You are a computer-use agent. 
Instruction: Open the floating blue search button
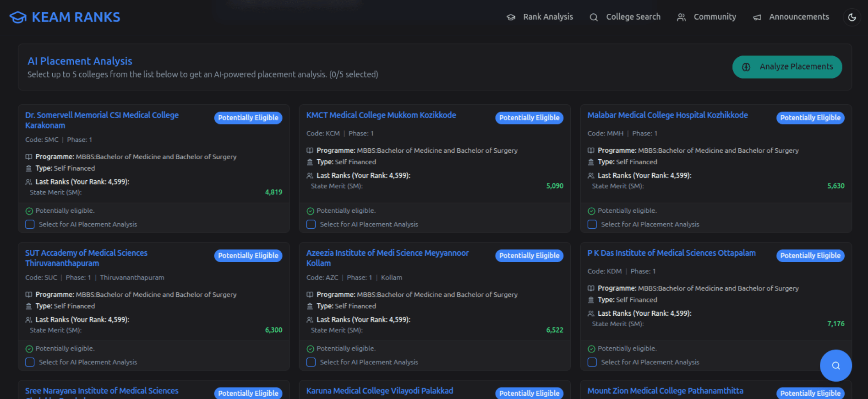[x=835, y=366]
